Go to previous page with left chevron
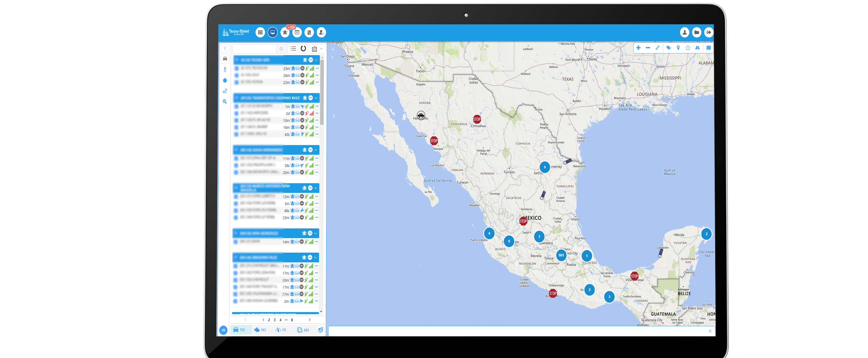This screenshot has height=358, width=868. point(245,320)
